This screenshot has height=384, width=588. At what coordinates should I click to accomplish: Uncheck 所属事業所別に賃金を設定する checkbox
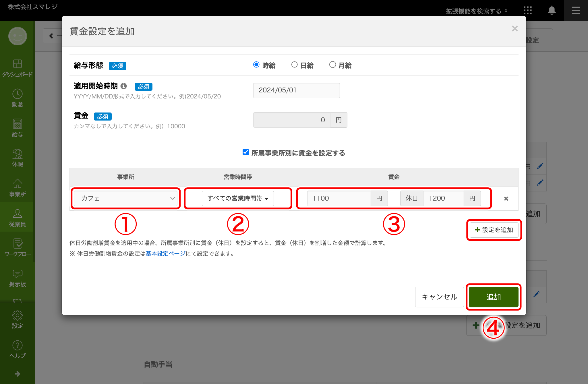coord(246,152)
